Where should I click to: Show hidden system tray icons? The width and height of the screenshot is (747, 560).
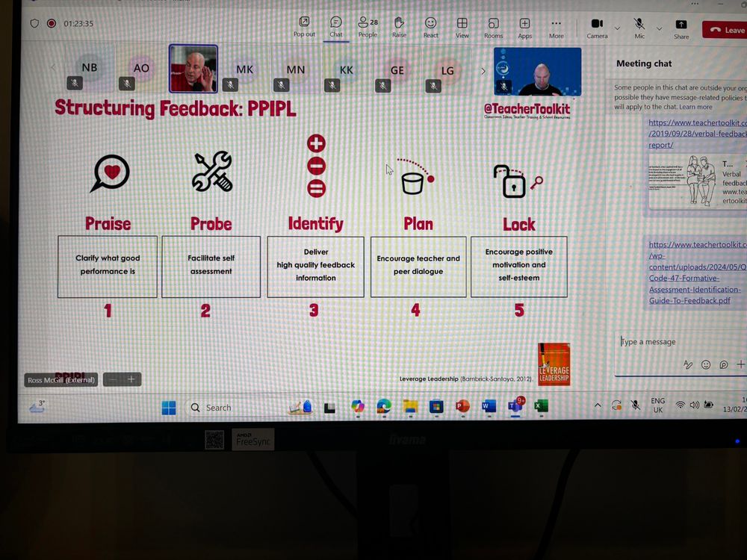(598, 405)
